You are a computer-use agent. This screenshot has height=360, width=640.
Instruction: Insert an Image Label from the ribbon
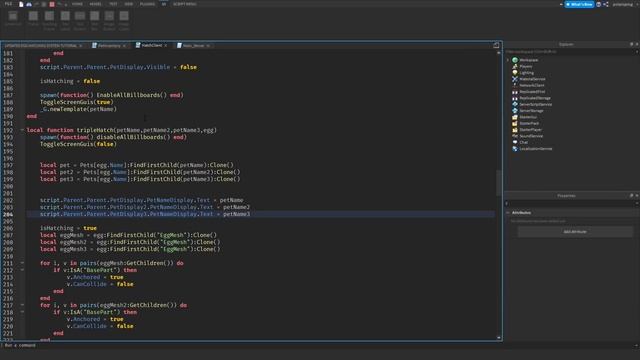[x=124, y=20]
